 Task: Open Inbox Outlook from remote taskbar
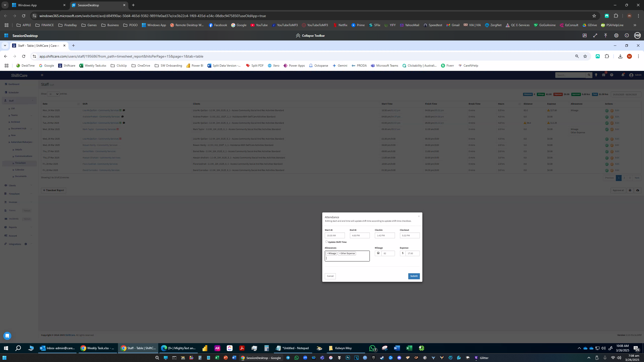(x=58, y=348)
